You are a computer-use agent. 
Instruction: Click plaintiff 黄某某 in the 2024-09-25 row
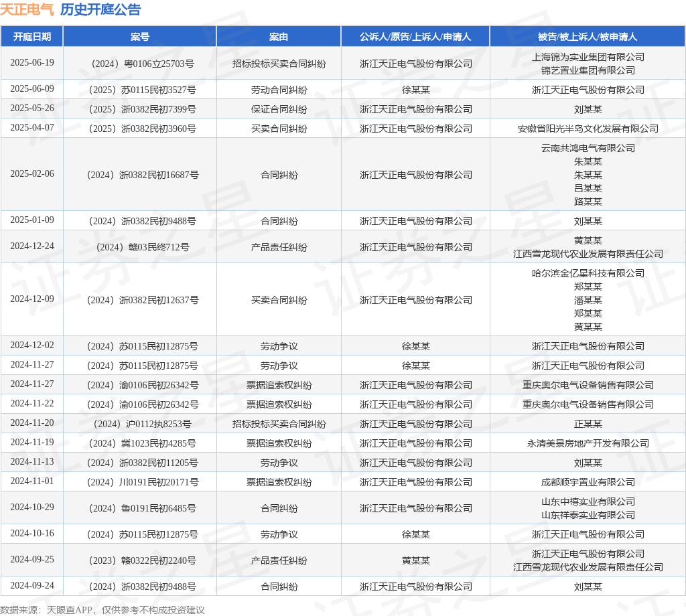[x=415, y=561]
